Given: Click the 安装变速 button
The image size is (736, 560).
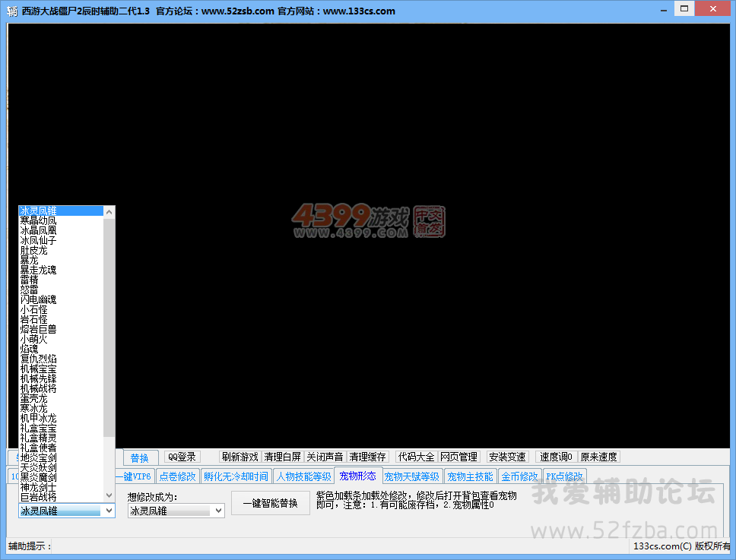Looking at the screenshot, I should [x=507, y=457].
